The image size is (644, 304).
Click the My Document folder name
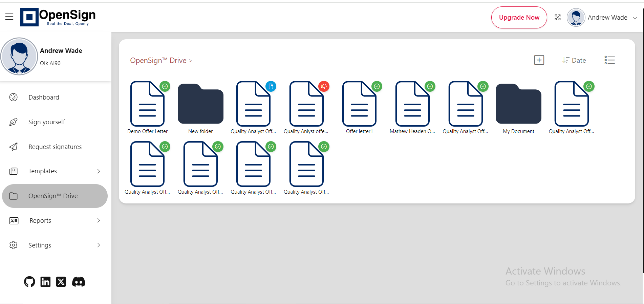(518, 131)
